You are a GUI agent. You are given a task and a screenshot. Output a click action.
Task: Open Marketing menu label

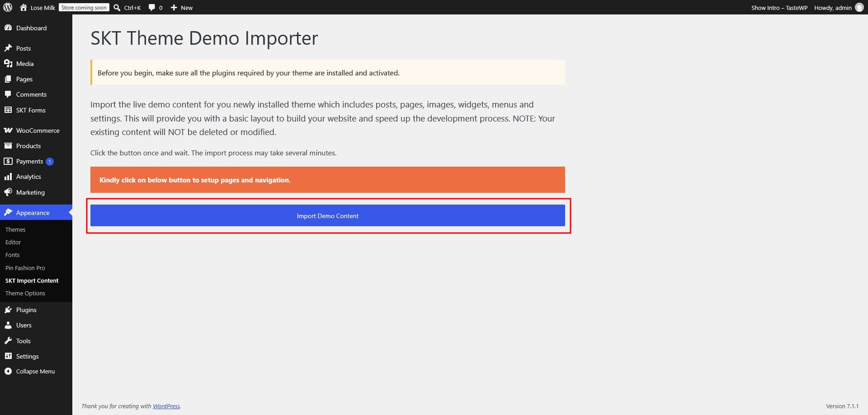click(30, 192)
